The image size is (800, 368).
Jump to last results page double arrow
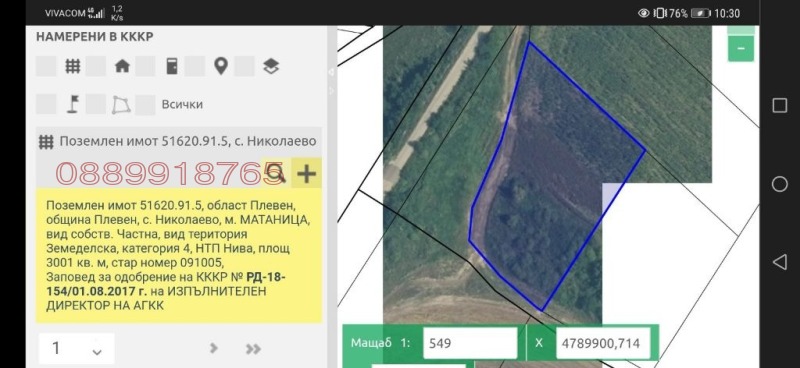pyautogui.click(x=253, y=349)
